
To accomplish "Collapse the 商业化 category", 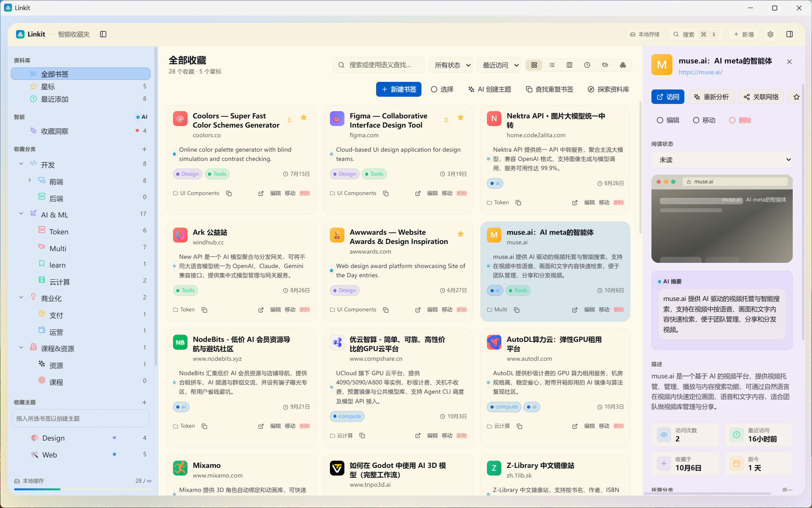I will coord(21,298).
